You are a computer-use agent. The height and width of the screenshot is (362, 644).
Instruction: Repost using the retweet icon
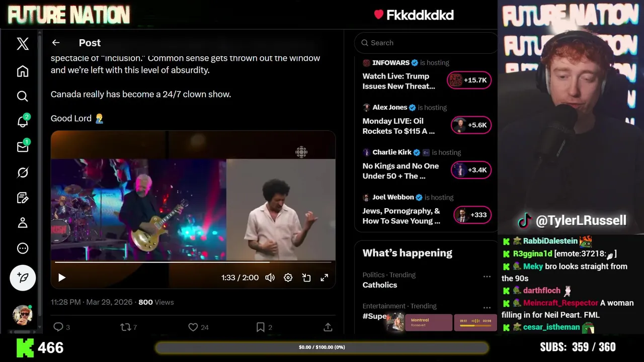point(125,327)
